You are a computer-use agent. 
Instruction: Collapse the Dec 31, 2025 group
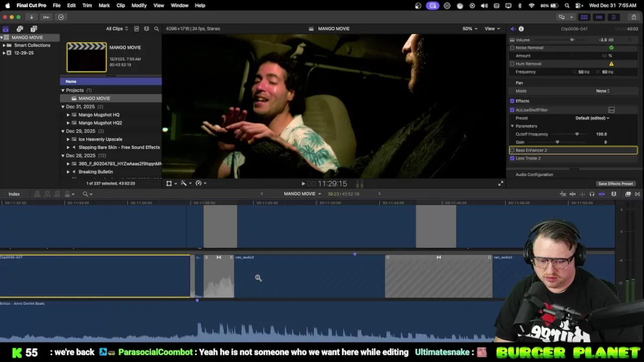[63, 107]
